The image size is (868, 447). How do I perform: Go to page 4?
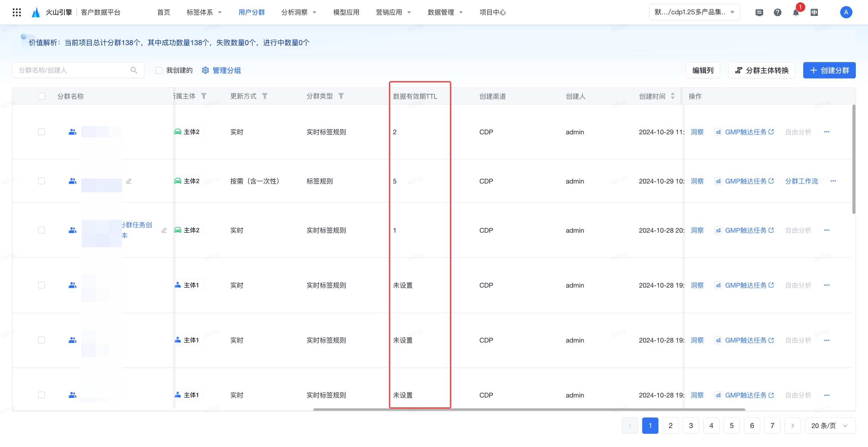pyautogui.click(x=711, y=426)
